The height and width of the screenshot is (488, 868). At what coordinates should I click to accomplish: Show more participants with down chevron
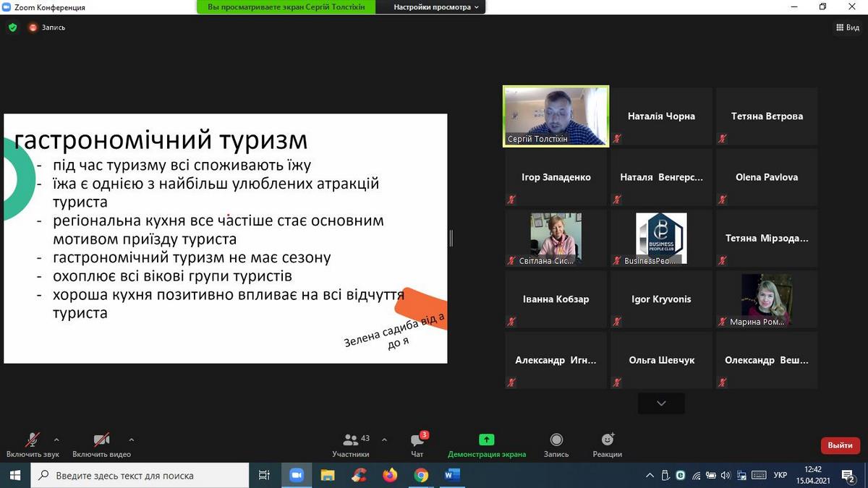click(661, 403)
